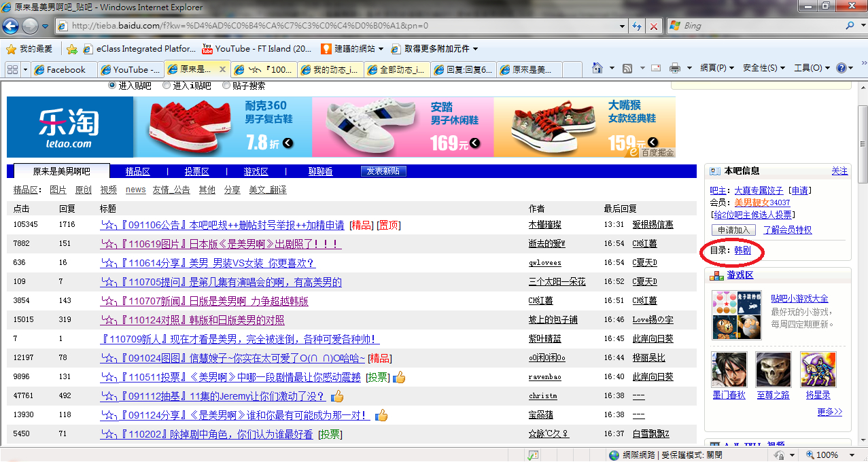
Task: Click the add to favorites bar icon
Action: [x=72, y=49]
